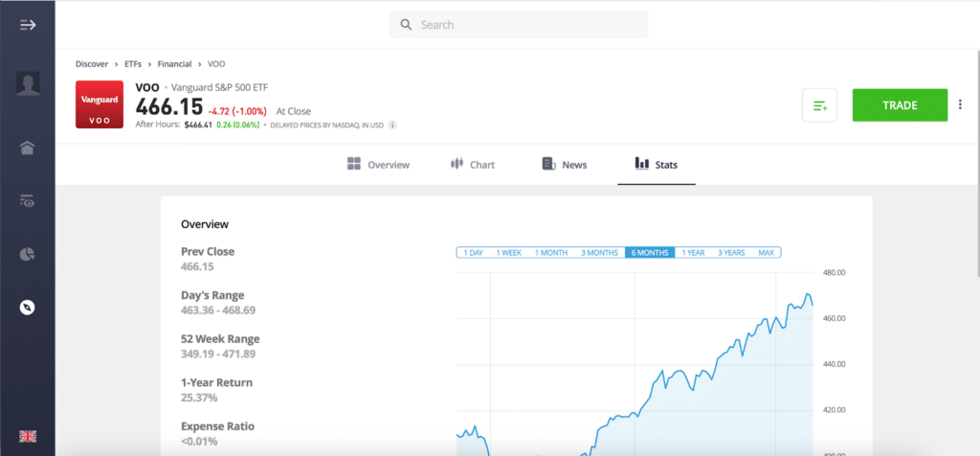Set chart range to 3 YEARS
This screenshot has width=980, height=456.
click(x=731, y=253)
